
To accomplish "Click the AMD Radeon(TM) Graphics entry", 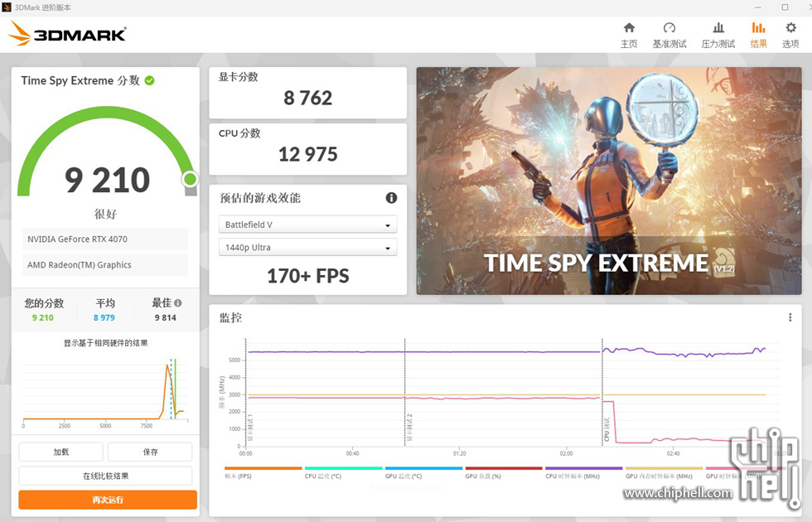I will [x=105, y=264].
